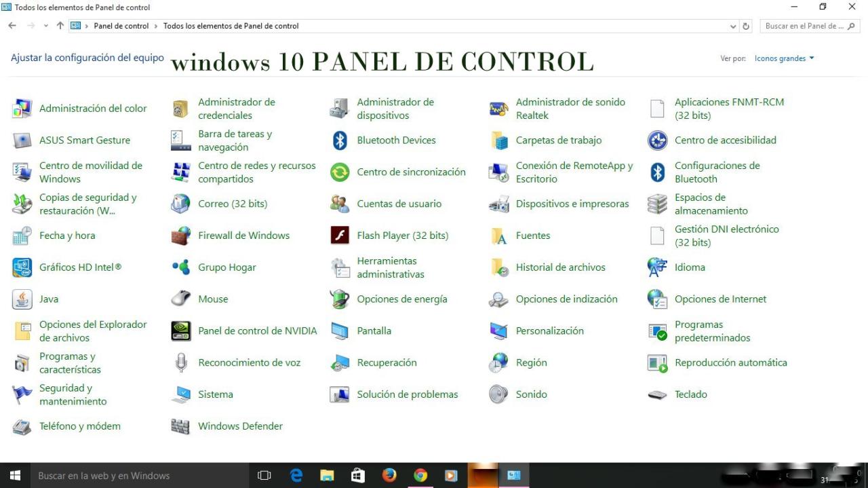Click inside the Buscar en el Panel search box
The width and height of the screenshot is (868, 488).
click(807, 26)
